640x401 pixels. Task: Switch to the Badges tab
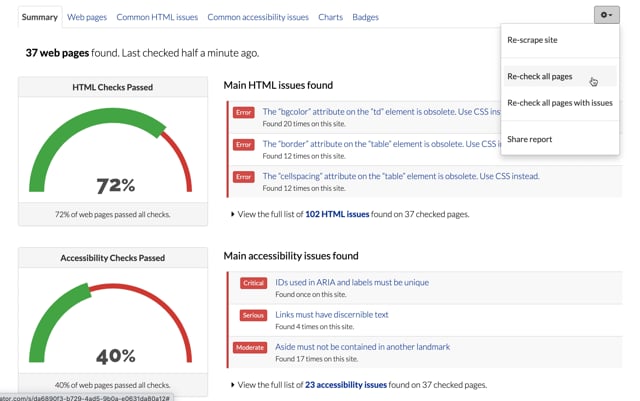[366, 17]
